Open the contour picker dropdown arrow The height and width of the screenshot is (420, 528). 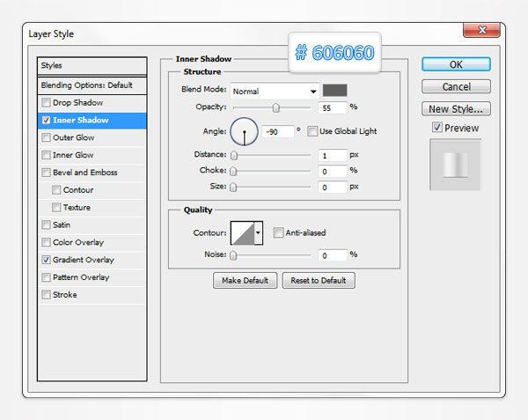[x=258, y=232]
